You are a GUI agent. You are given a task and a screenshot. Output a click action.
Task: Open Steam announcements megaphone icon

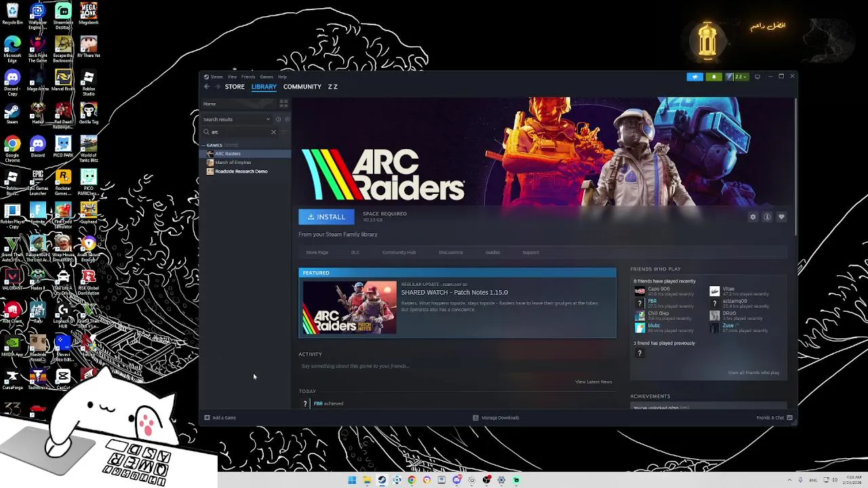point(695,77)
